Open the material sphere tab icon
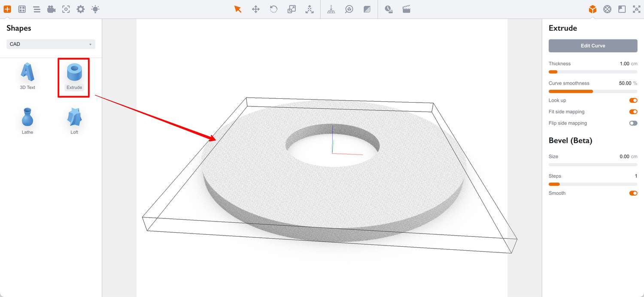 click(607, 9)
